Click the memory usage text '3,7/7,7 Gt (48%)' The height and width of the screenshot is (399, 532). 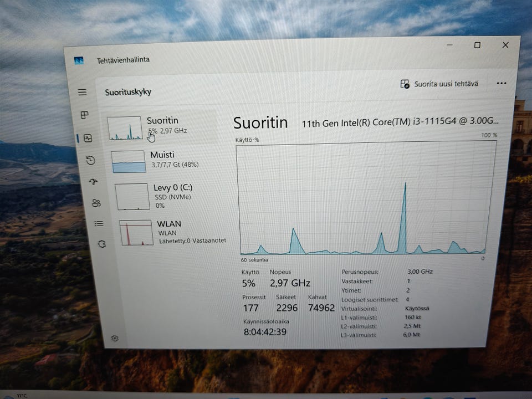coord(175,165)
